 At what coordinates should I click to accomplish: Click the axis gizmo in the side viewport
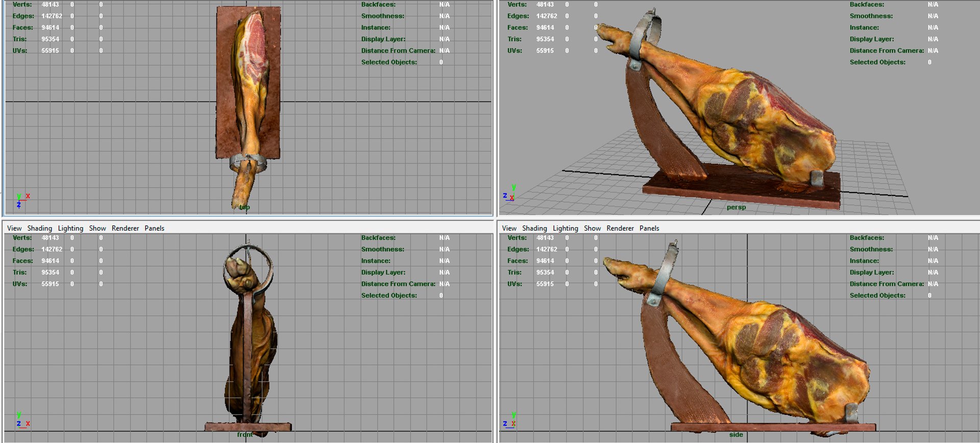click(510, 420)
